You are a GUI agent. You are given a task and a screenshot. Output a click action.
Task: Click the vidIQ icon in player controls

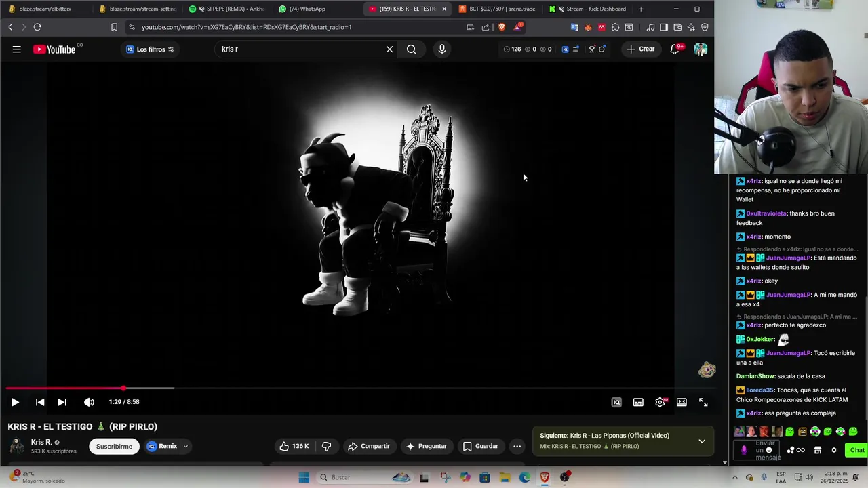tap(616, 402)
